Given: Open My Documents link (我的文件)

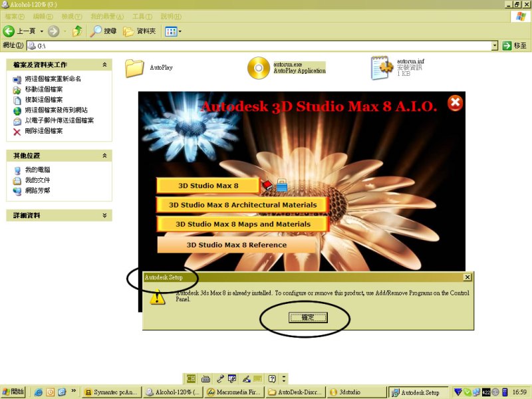Looking at the screenshot, I should (x=38, y=180).
